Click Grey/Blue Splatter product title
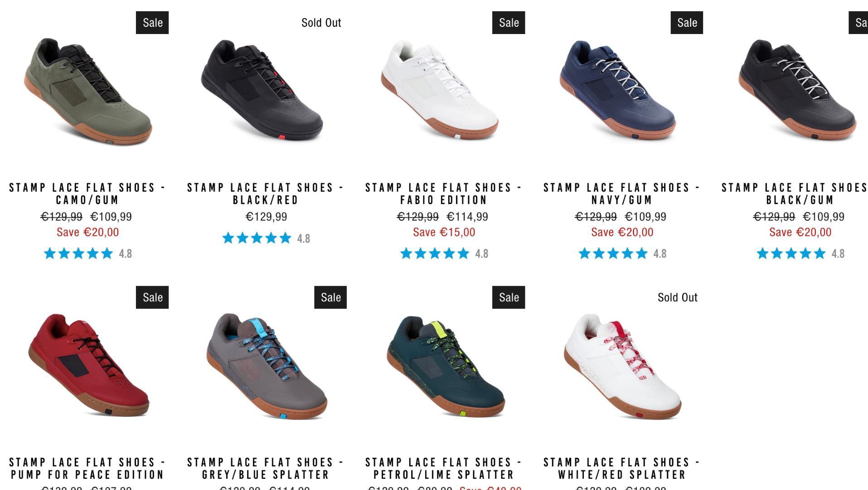The height and width of the screenshot is (490, 868). (266, 469)
